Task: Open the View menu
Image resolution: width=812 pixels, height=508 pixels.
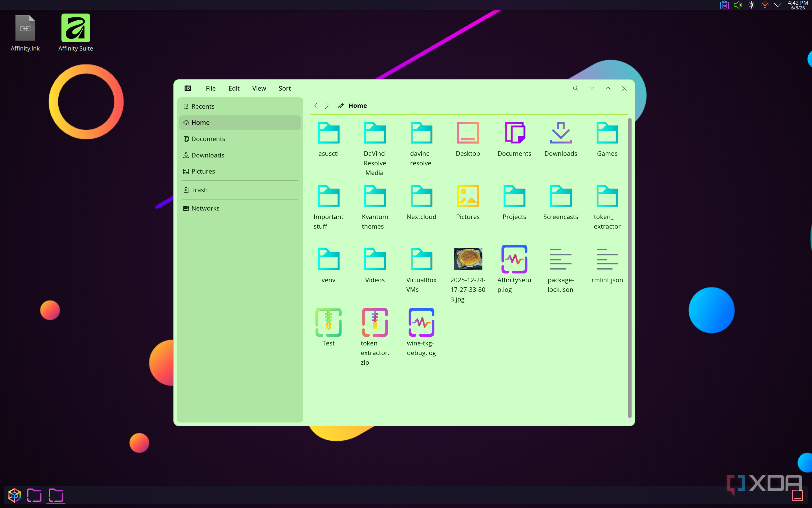Action: pos(259,88)
